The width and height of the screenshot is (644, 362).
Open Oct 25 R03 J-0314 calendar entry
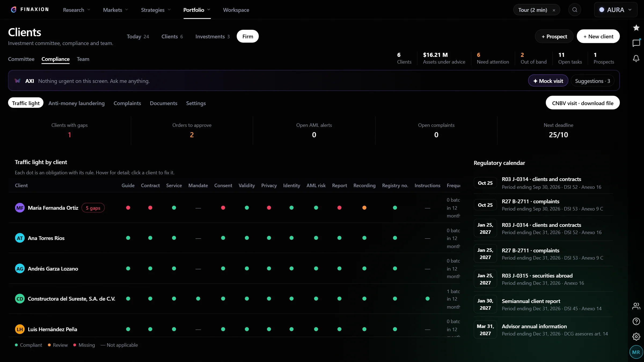[543, 183]
